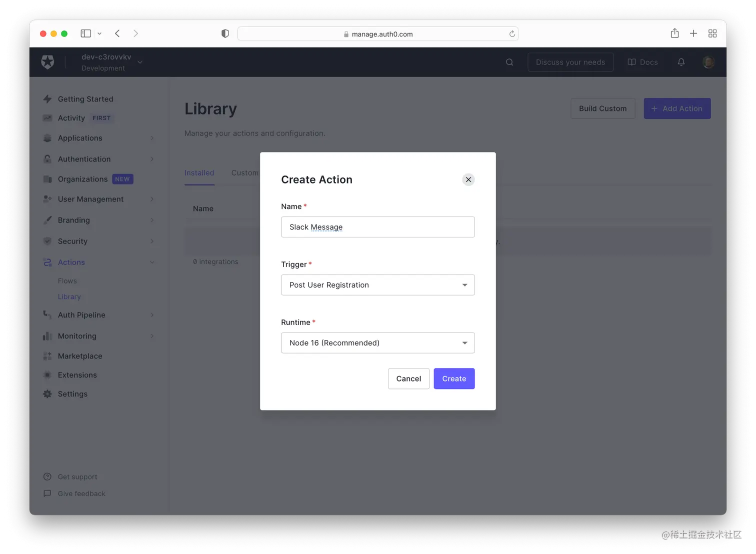Click the Activity sidebar icon

47,118
